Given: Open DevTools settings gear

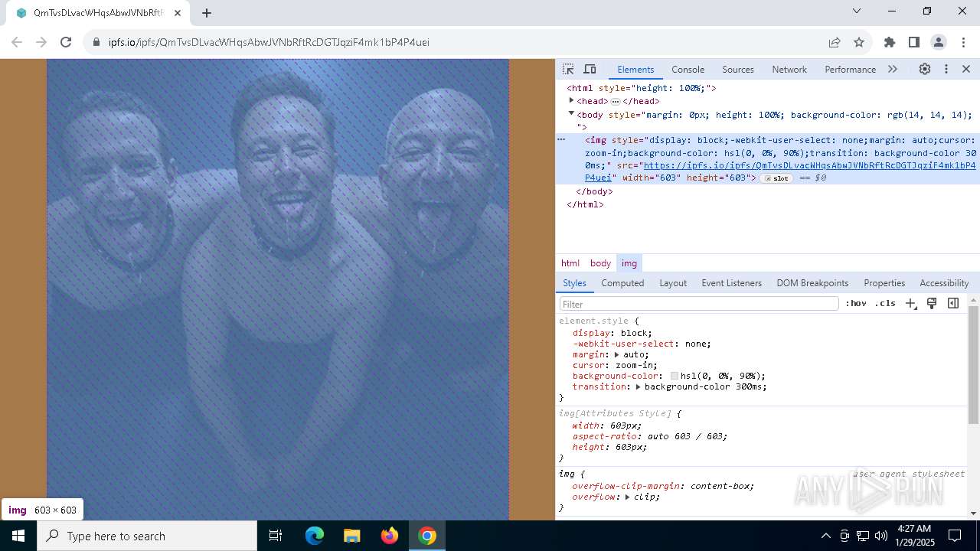Looking at the screenshot, I should (925, 69).
